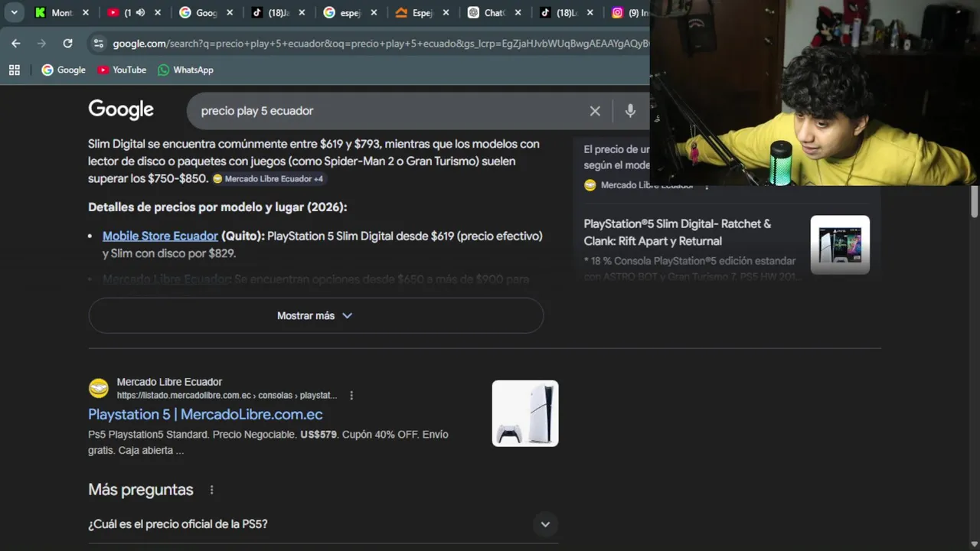Expand '¿Cuál es el precio oficial de la PS5?'

point(323,524)
